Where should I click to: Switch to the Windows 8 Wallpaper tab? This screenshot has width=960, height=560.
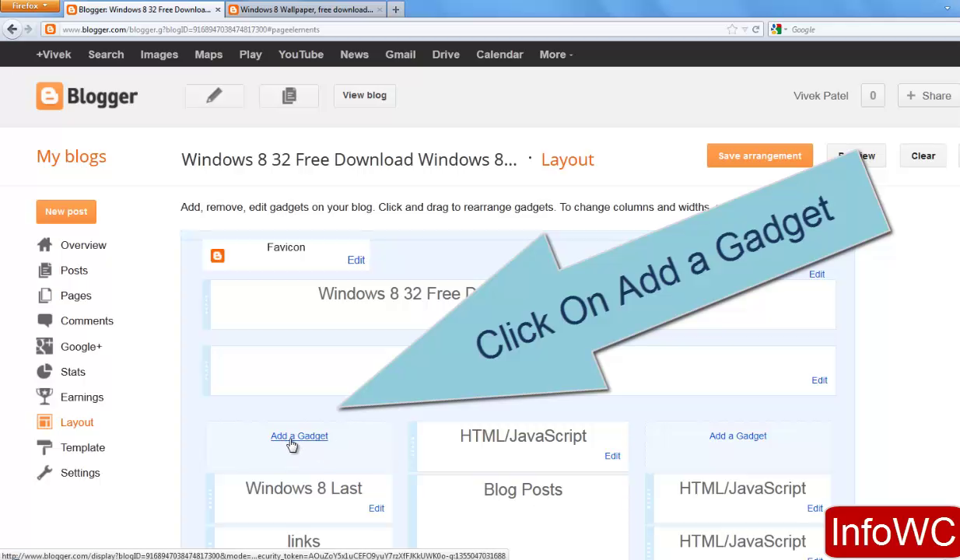(305, 9)
